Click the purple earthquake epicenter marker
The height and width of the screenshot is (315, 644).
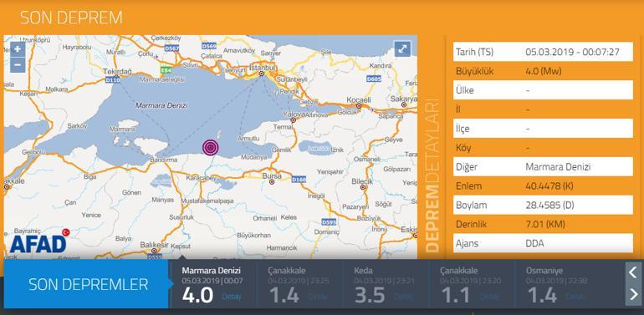point(210,147)
